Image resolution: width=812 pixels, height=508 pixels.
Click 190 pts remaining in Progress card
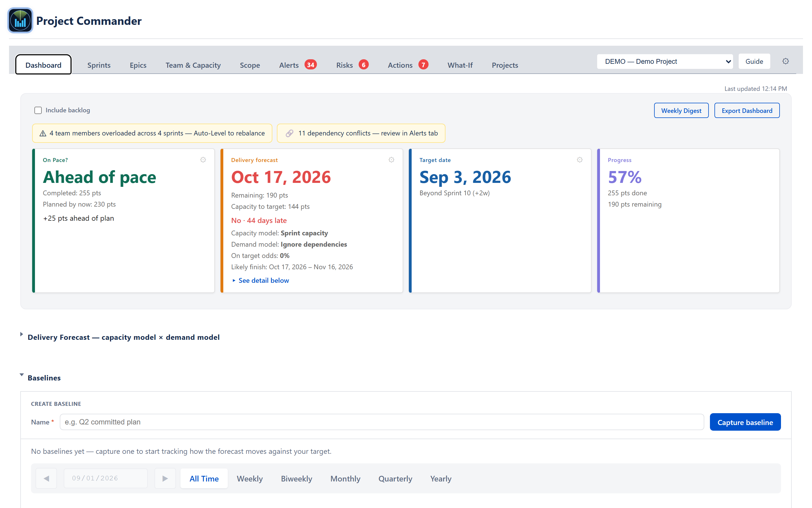tap(634, 204)
